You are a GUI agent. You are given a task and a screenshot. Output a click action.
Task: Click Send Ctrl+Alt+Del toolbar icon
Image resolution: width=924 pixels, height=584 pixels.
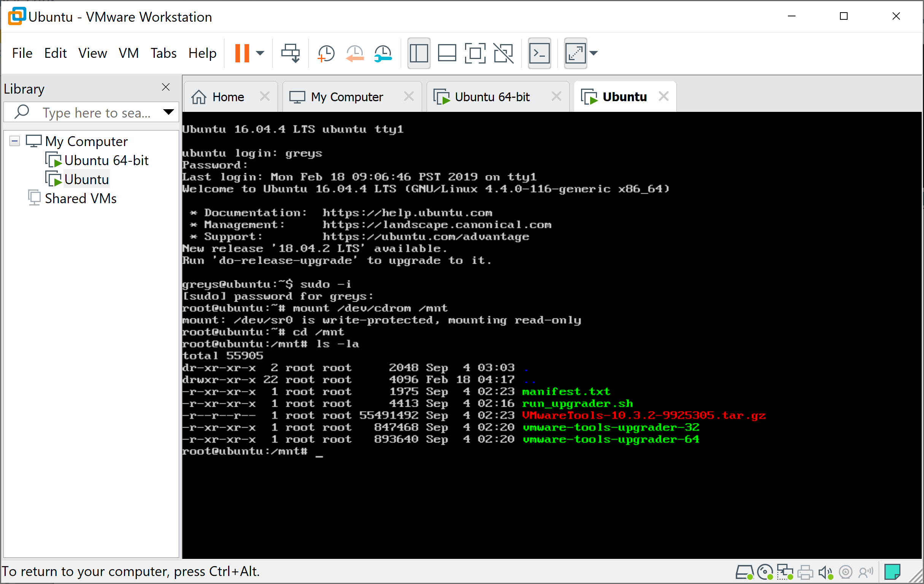pyautogui.click(x=291, y=53)
